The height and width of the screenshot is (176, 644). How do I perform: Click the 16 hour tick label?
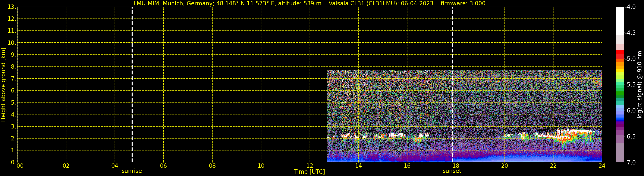pos(407,166)
